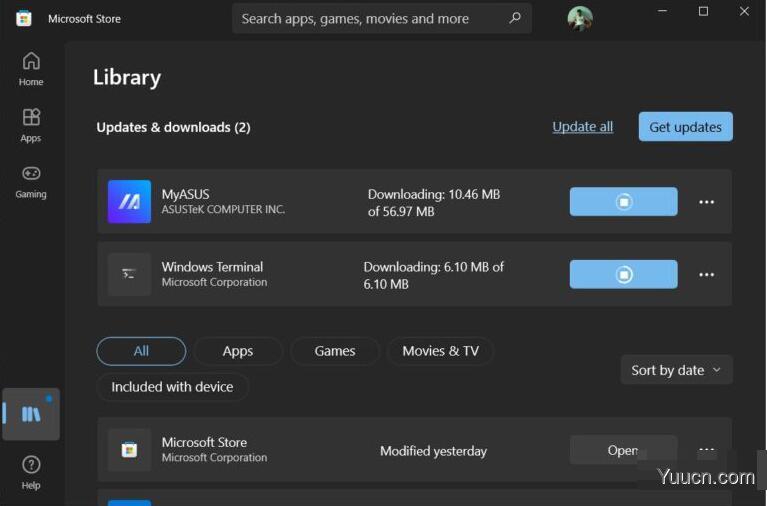The height and width of the screenshot is (506, 767).
Task: Click the MyASUS app name
Action: coord(185,194)
